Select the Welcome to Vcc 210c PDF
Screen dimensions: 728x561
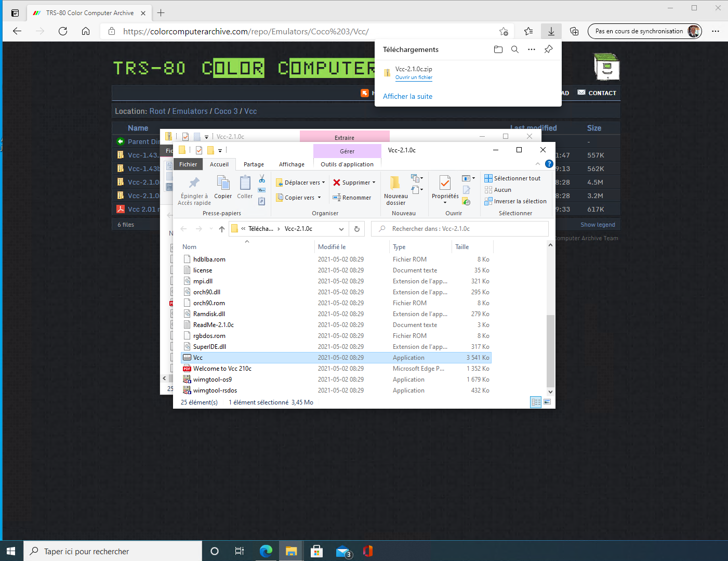336,369
